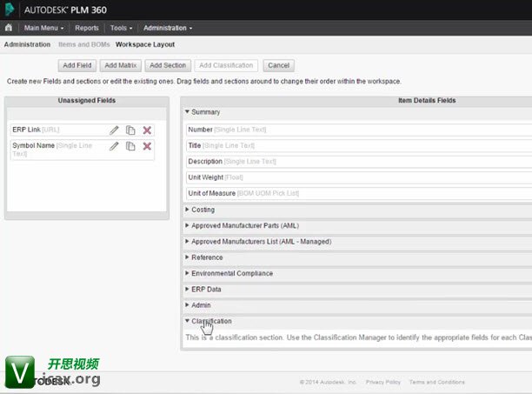
Task: Collapse the Summary section
Action: click(187, 111)
